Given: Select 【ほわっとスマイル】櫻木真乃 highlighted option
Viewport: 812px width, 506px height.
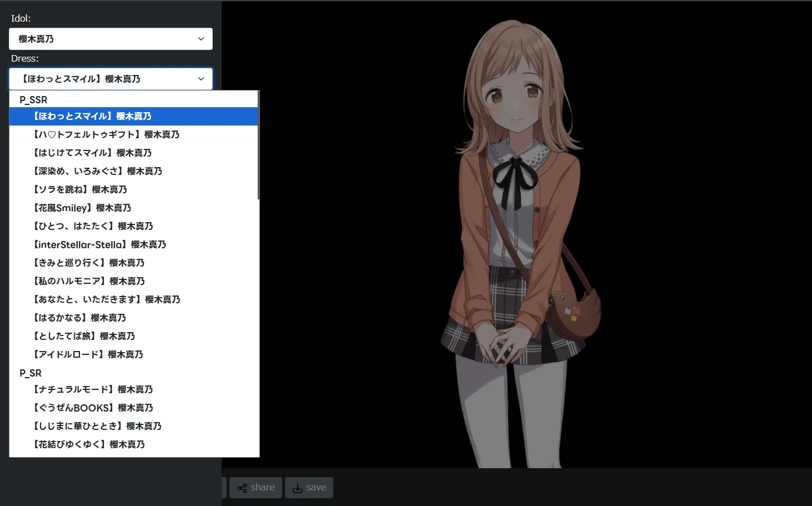Looking at the screenshot, I should (92, 116).
